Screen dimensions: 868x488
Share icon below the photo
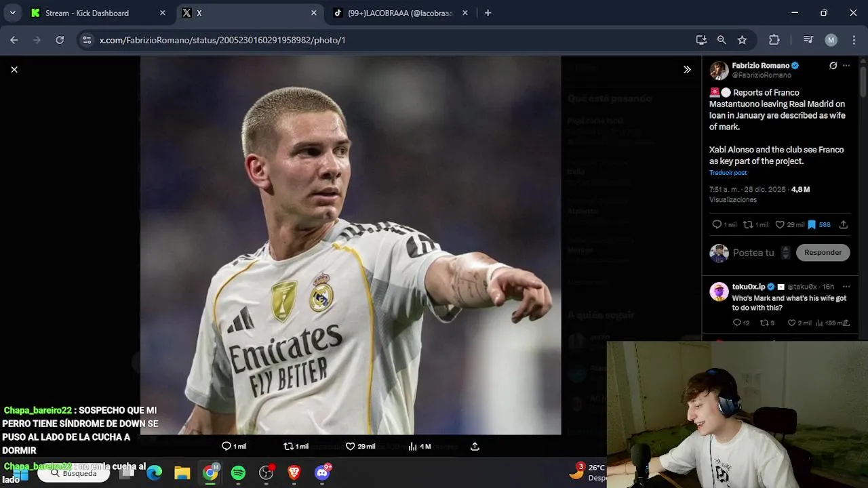click(475, 446)
